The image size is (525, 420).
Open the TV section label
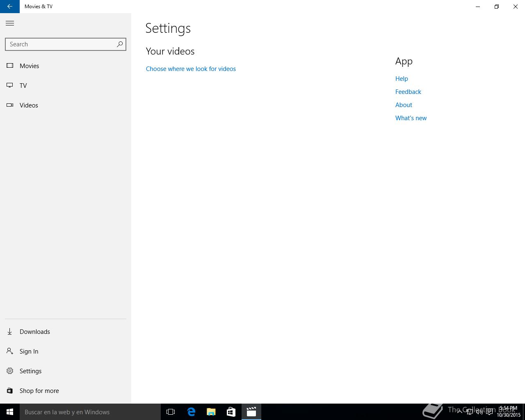pyautogui.click(x=23, y=86)
